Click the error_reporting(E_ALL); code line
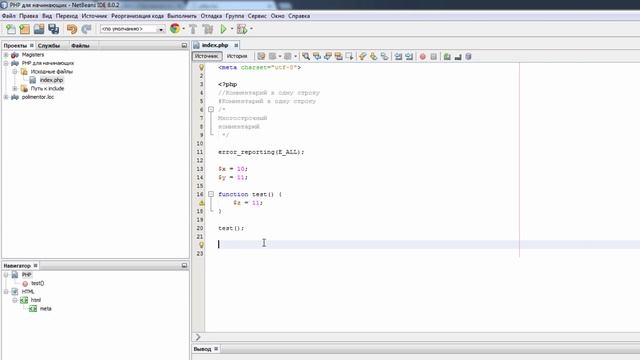The width and height of the screenshot is (640, 360). (261, 152)
